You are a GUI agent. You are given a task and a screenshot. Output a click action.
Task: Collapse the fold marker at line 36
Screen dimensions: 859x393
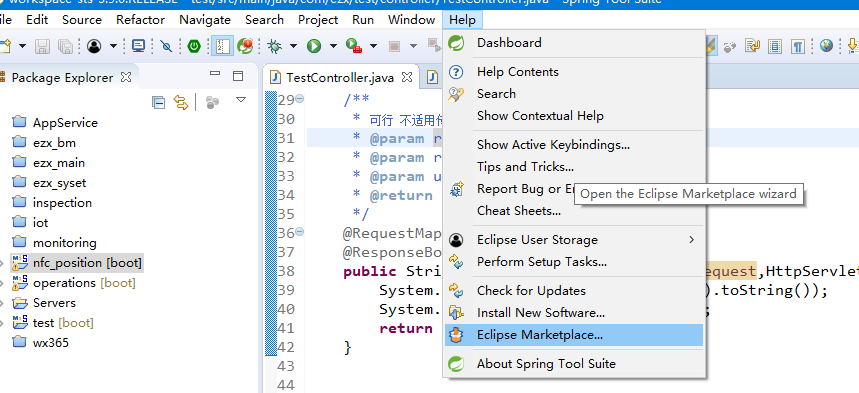[300, 232]
